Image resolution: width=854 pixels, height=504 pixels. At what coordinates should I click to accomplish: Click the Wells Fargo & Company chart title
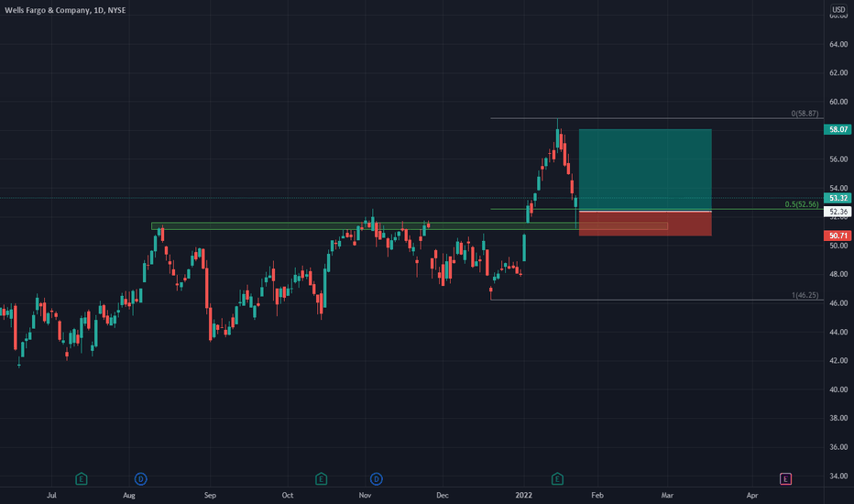pos(65,10)
